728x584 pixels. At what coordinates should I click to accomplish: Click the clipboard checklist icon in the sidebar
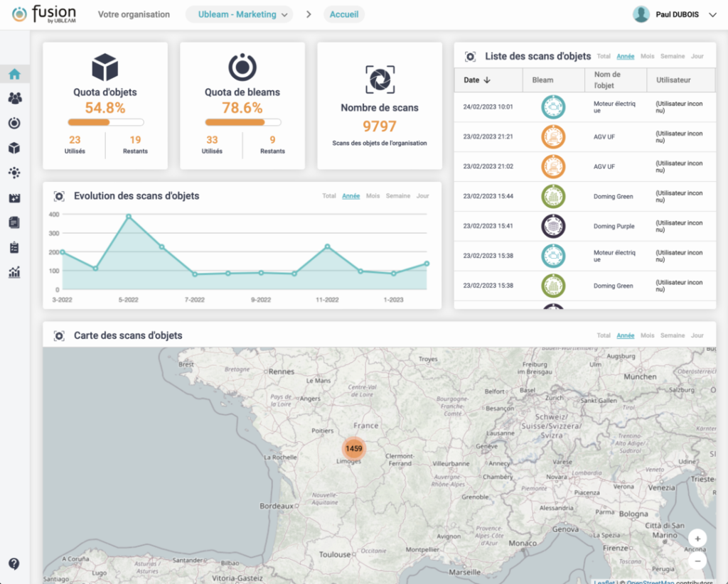point(14,247)
